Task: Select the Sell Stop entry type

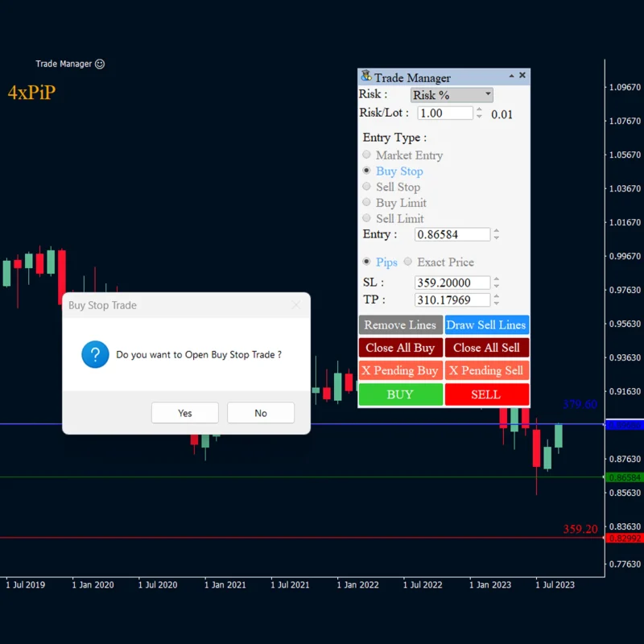Action: tap(367, 187)
